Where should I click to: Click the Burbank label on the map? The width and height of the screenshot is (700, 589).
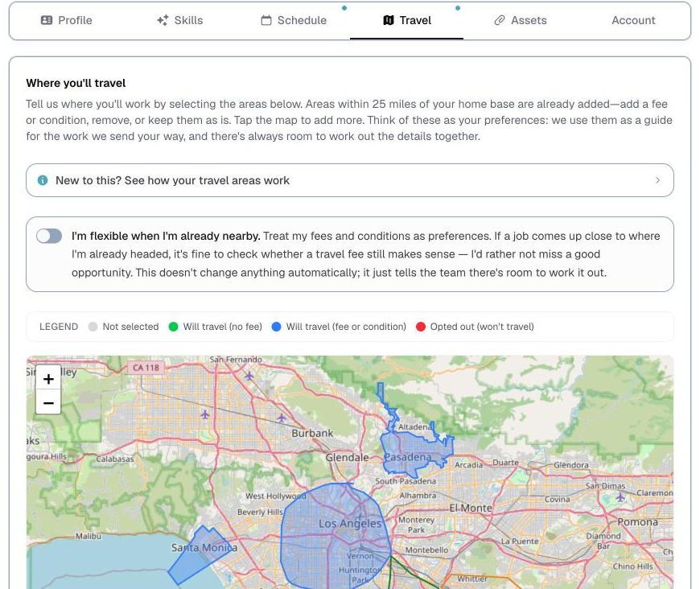(312, 433)
